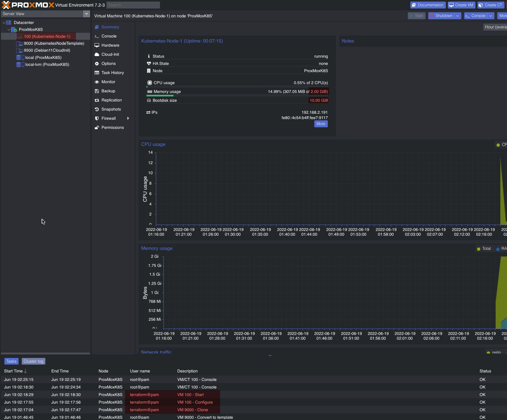Switch to the Cluster log tab
The image size is (507, 420).
(33, 361)
